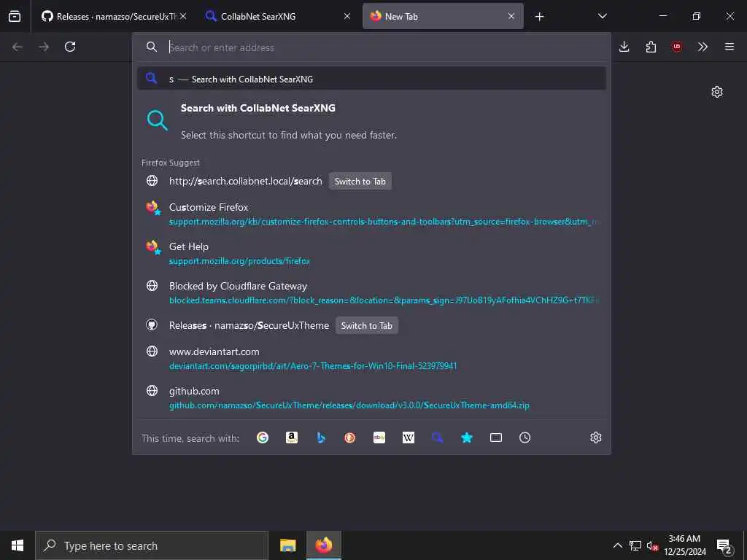Close the New Tab tab
747x560 pixels.
(511, 16)
